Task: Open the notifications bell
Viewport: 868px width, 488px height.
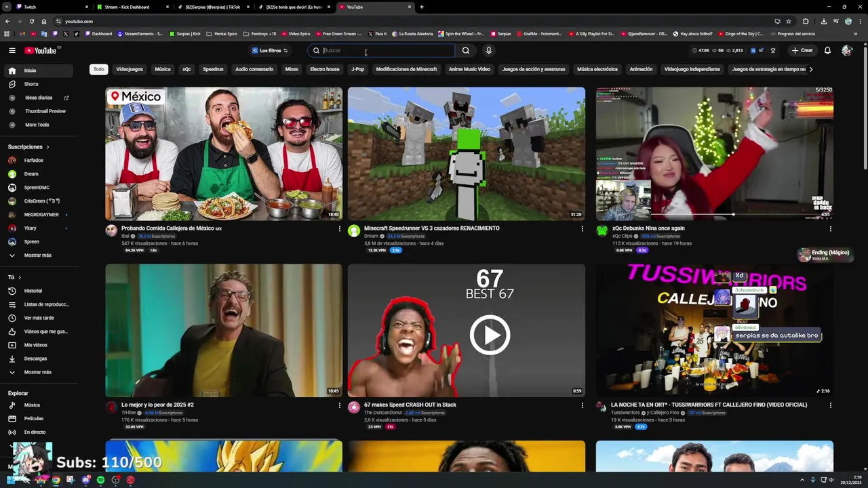Action: 827,50
